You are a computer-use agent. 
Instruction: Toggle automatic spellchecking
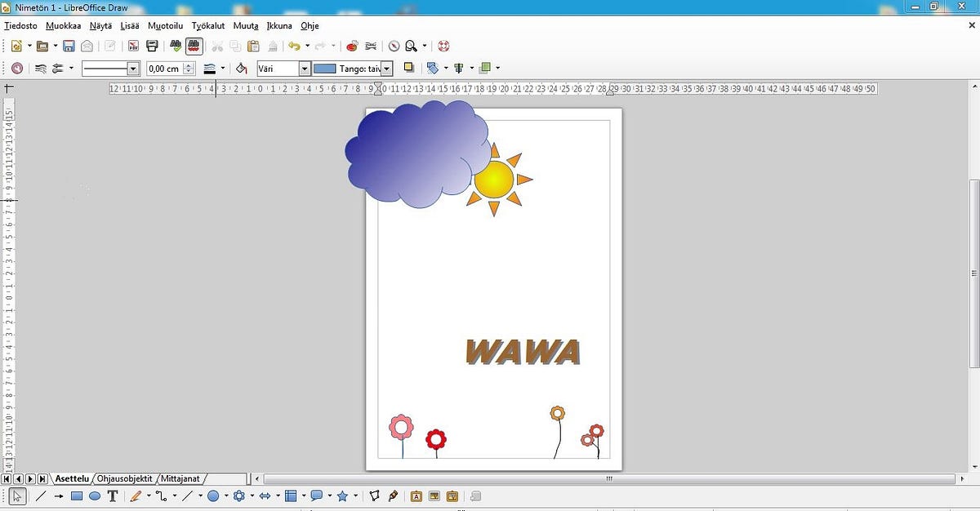point(194,46)
